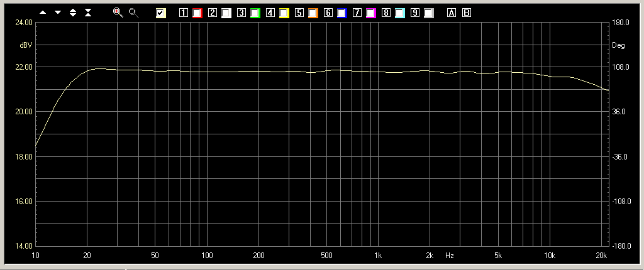This screenshot has width=644, height=270.
Task: Click the Hz frequency unit label
Action: [x=449, y=256]
